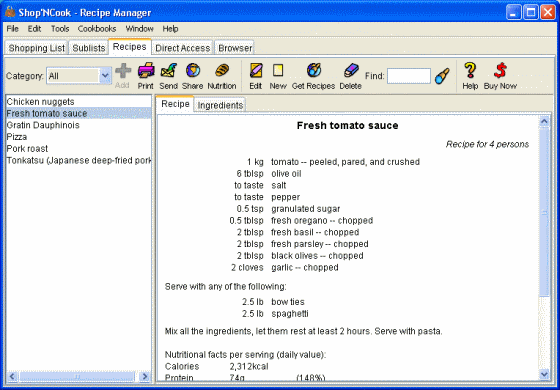Viewport: 560px width, 390px height.
Task: Open the Edit menu
Action: (x=34, y=29)
